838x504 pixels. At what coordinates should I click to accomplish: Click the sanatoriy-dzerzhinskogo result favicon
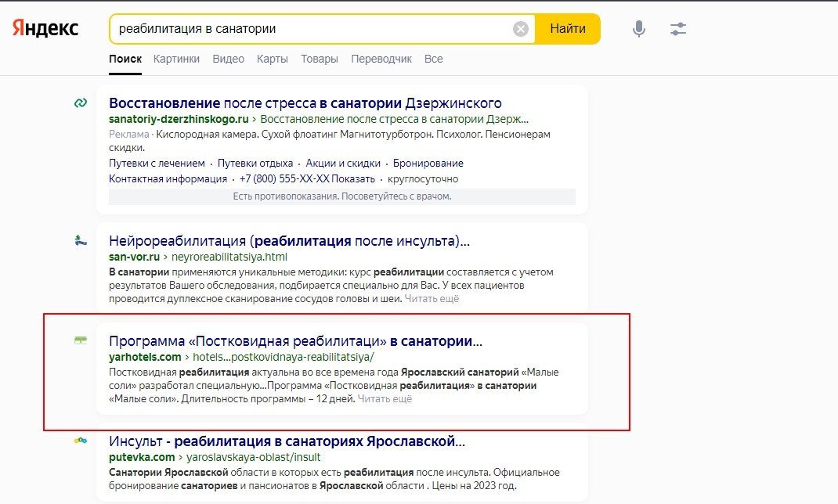pyautogui.click(x=81, y=103)
